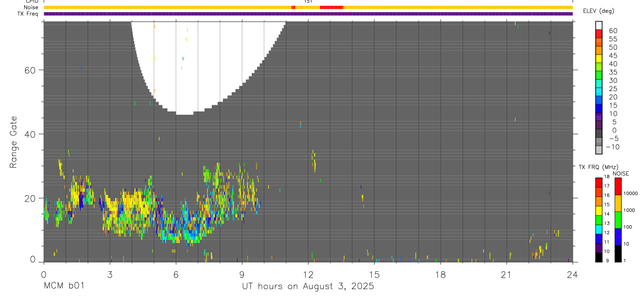Click the green 30–35 degree elevation swatch
Image resolution: width=644 pixels, height=297 pixels.
[599, 75]
